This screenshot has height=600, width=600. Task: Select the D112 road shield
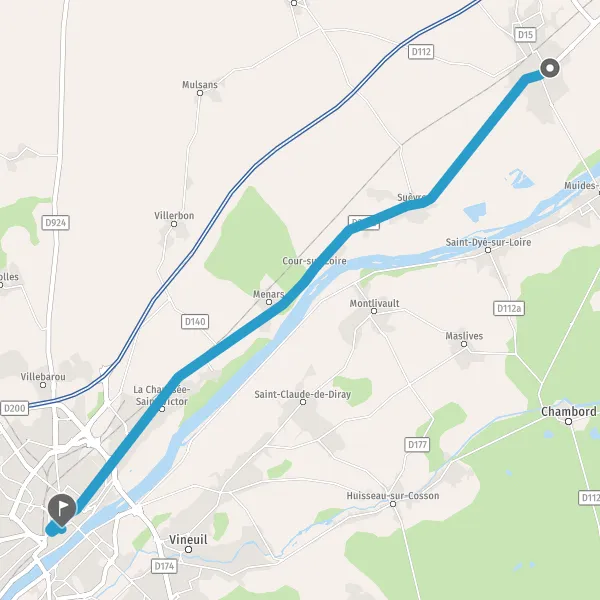click(421, 52)
